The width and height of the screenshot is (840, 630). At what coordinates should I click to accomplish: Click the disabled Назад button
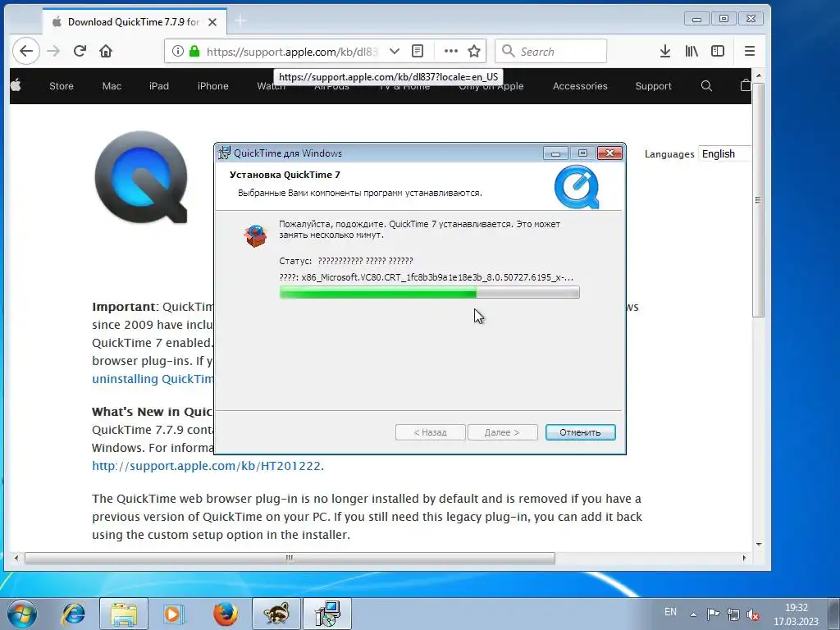click(430, 432)
